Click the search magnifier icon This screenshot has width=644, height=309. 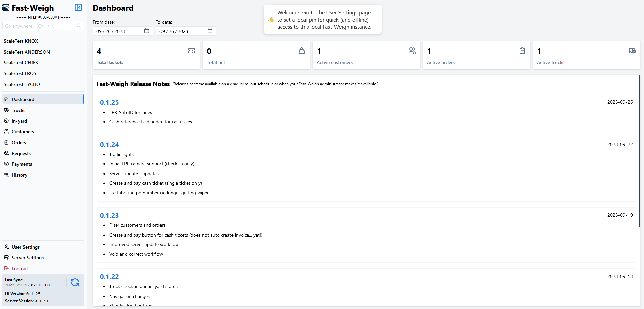pyautogui.click(x=79, y=26)
